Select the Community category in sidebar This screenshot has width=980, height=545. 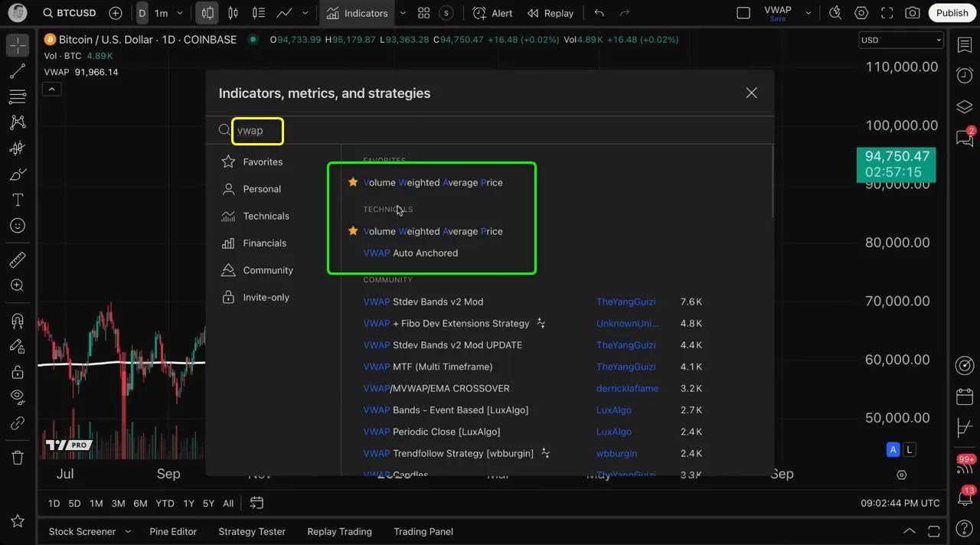click(267, 270)
